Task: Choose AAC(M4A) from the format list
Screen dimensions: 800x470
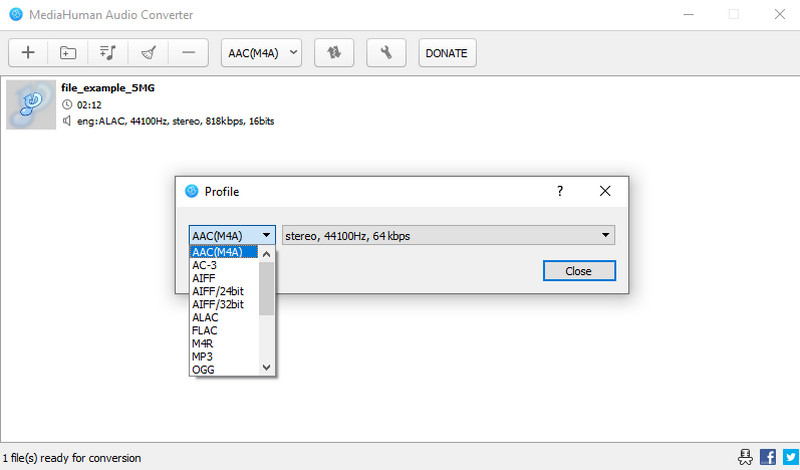Action: point(224,252)
